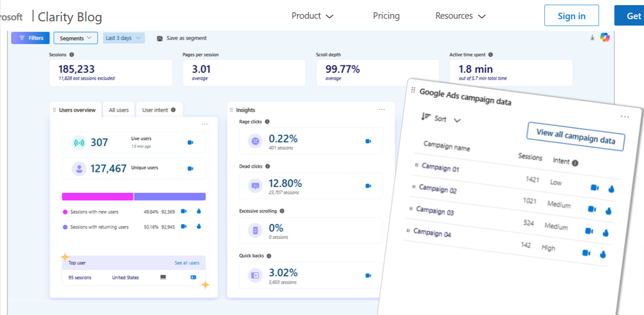Open the Copilot icon in the toolbar
644x315 pixels.
click(605, 37)
